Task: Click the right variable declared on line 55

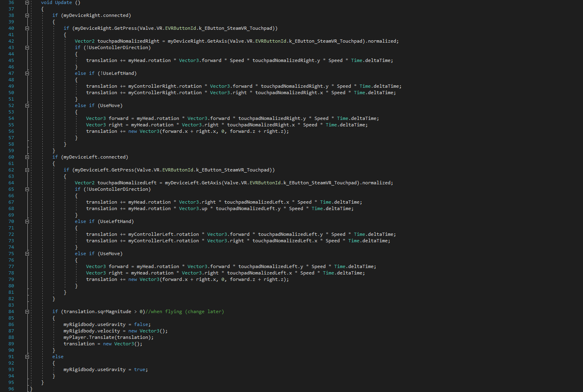Action: coord(116,125)
